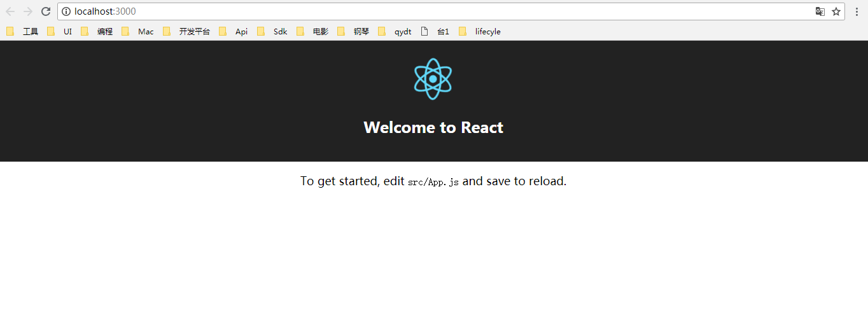This screenshot has width=868, height=322.
Task: Open the Sdk bookmarks folder
Action: [272, 31]
